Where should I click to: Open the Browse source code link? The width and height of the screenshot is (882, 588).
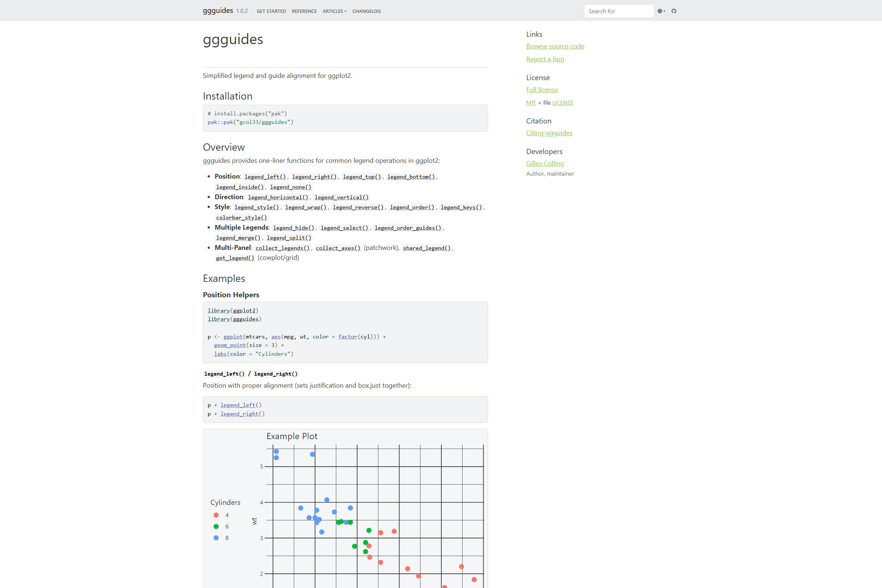(555, 46)
